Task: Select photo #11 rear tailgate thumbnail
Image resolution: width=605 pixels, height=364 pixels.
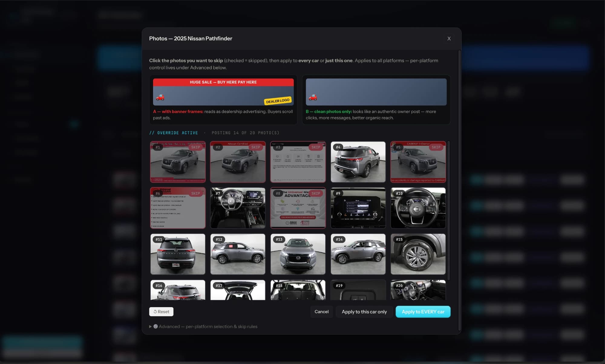Action: (x=178, y=254)
